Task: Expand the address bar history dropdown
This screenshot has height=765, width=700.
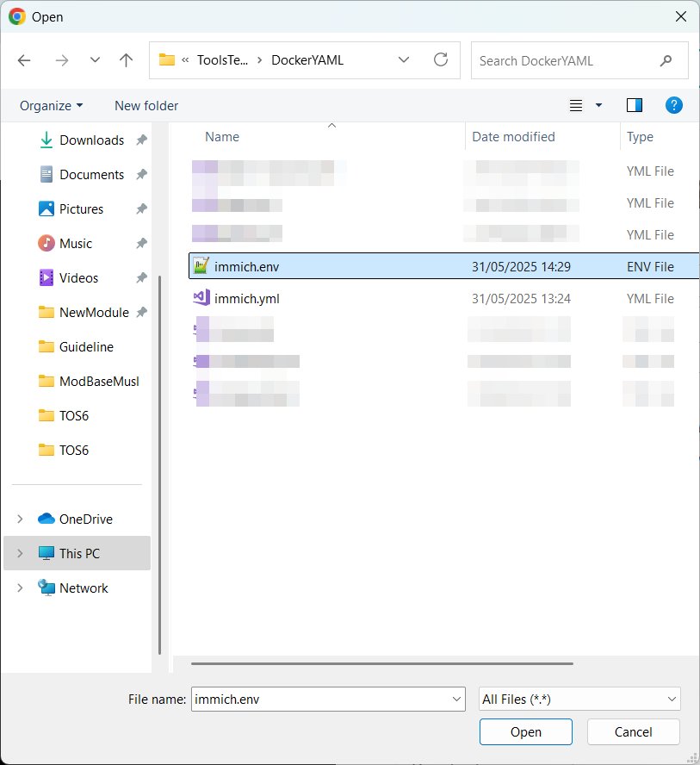Action: (x=404, y=60)
